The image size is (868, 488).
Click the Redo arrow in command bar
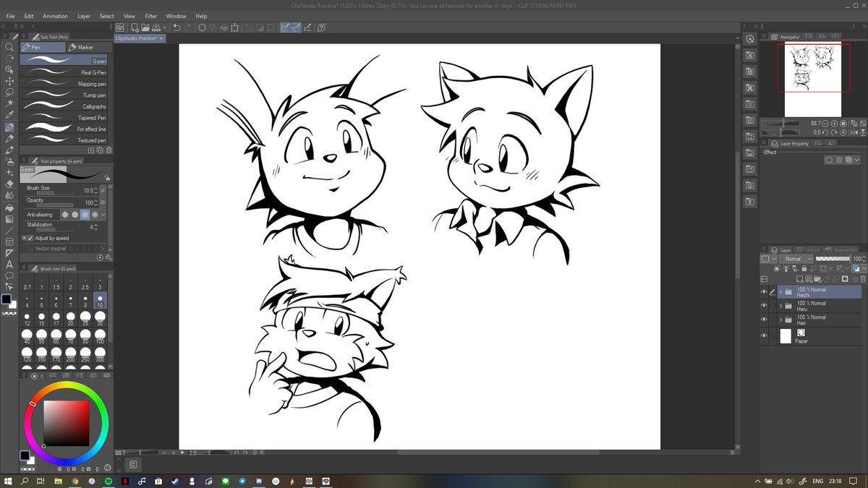188,27
